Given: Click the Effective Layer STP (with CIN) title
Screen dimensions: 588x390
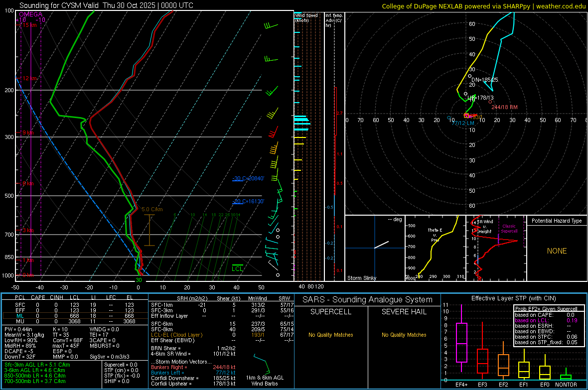Looking at the screenshot, I should click(x=513, y=298).
